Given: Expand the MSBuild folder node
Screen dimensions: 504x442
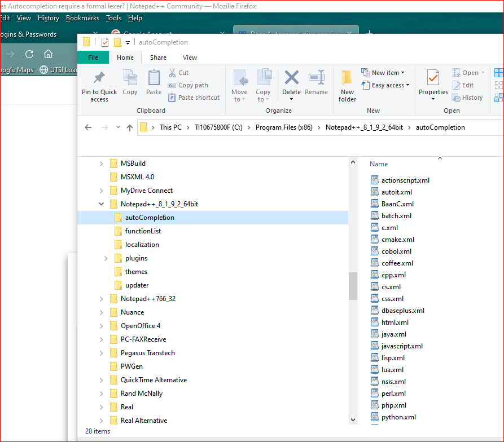Looking at the screenshot, I should click(101, 163).
